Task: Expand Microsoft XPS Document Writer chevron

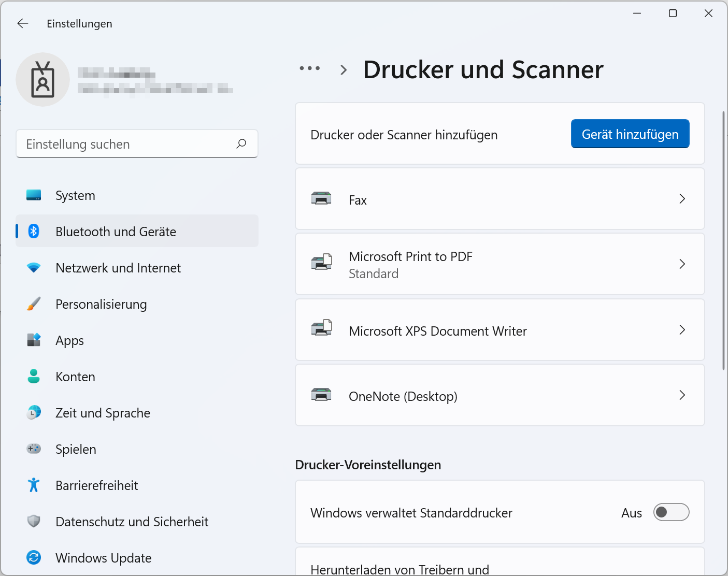Action: 682,330
